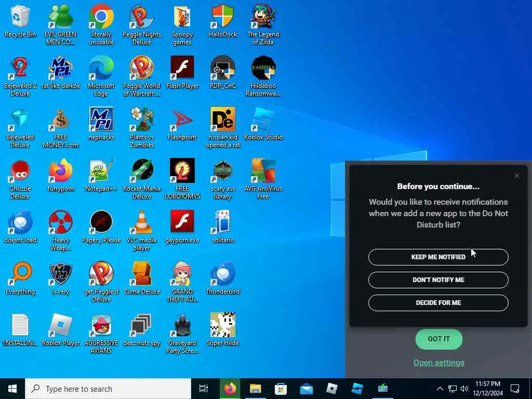Select the doesnt load shortcut icon

point(20,222)
